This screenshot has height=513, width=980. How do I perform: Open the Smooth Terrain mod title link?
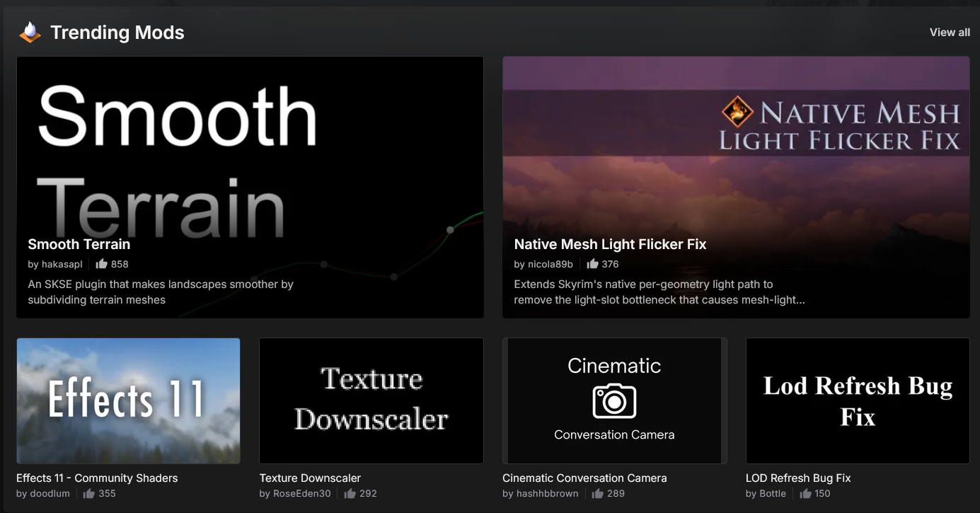[x=79, y=244]
